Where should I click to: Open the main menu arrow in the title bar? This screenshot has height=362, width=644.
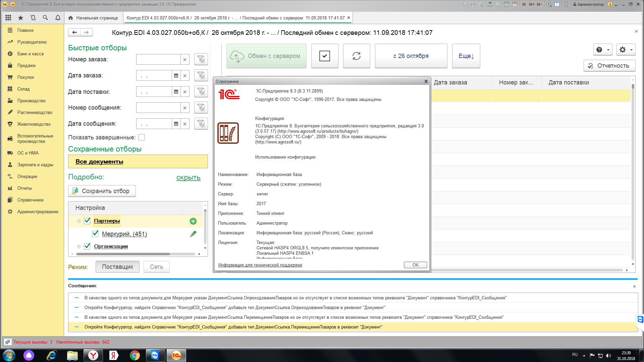coord(13,4)
